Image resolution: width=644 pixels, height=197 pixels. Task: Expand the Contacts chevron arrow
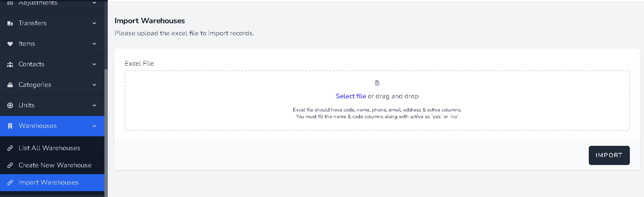94,64
